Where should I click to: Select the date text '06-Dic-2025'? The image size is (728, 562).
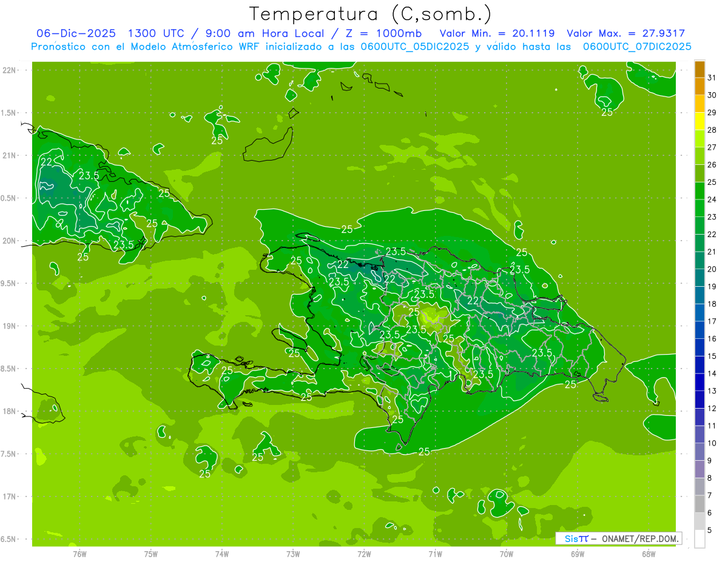76,33
